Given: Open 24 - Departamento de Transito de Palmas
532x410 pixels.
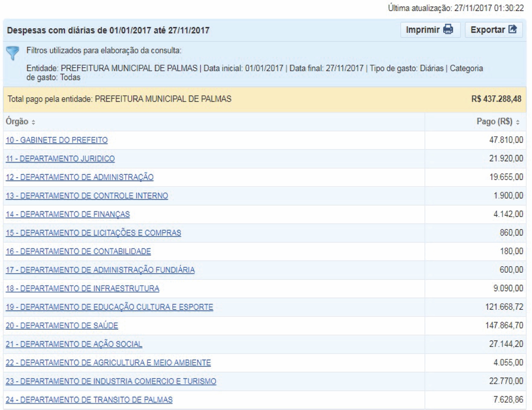Looking at the screenshot, I should click(x=89, y=400).
